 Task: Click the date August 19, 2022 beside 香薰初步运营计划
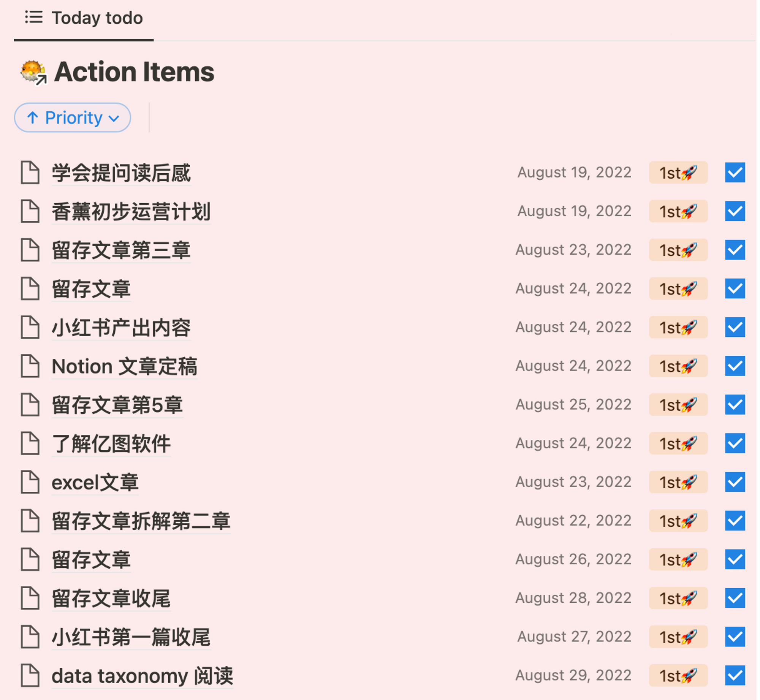click(575, 212)
